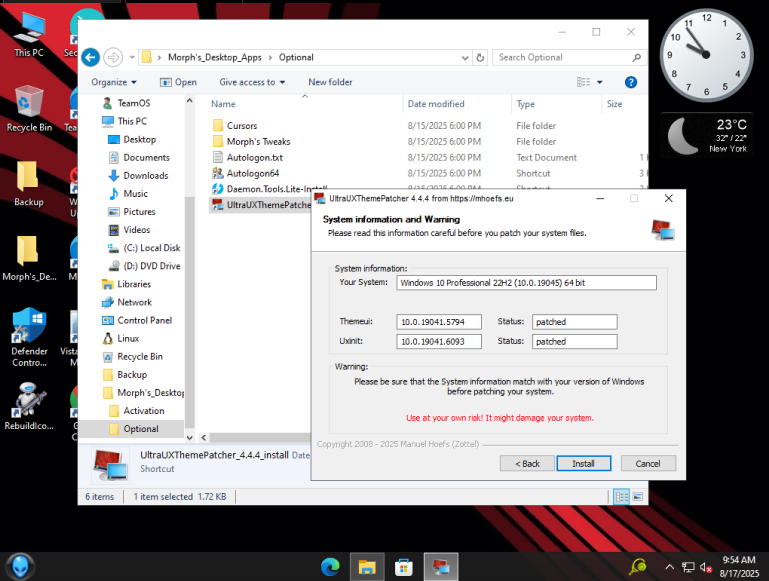Open Recycle Bin on desktop
769x581 pixels.
click(x=29, y=109)
